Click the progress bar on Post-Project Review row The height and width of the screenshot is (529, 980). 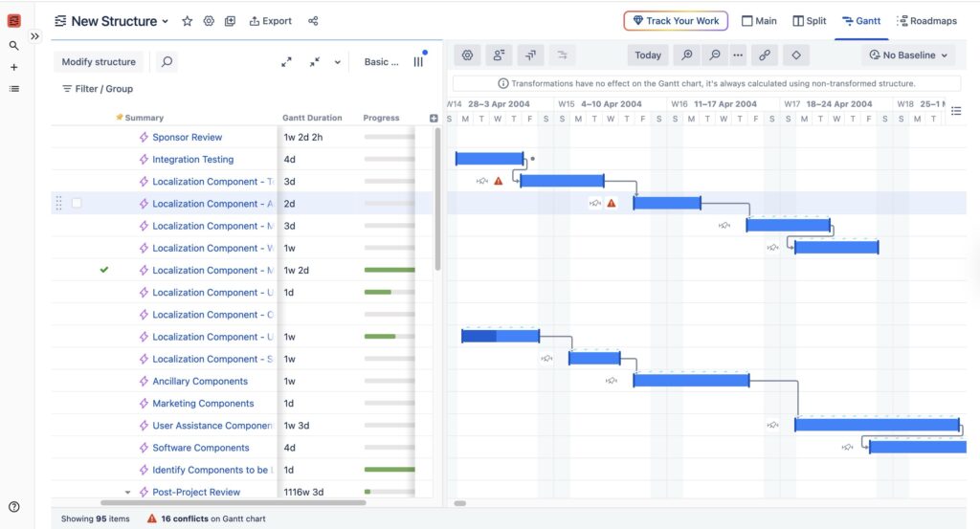coord(390,492)
